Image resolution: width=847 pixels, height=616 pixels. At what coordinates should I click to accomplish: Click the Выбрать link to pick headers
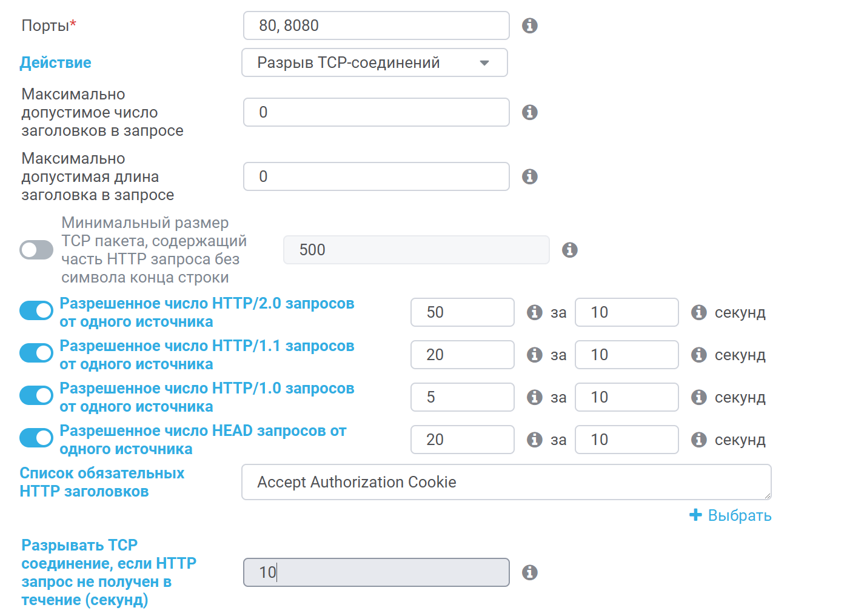point(731,515)
